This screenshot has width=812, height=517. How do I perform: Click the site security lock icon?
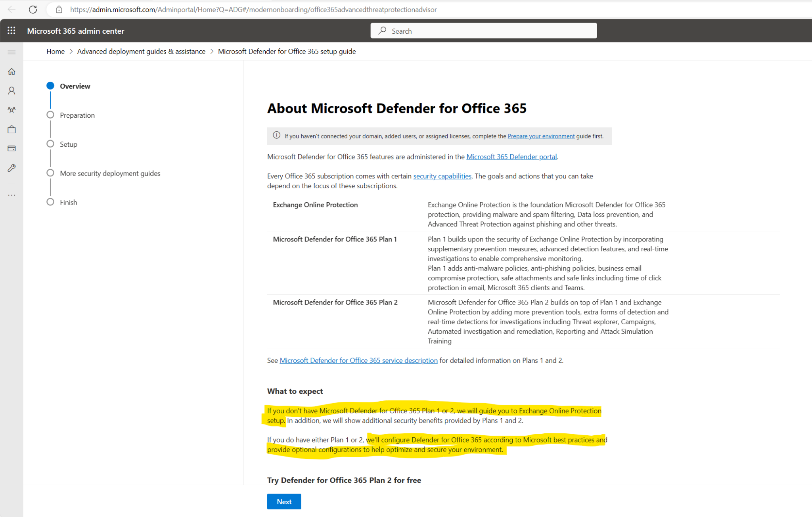[x=59, y=10]
